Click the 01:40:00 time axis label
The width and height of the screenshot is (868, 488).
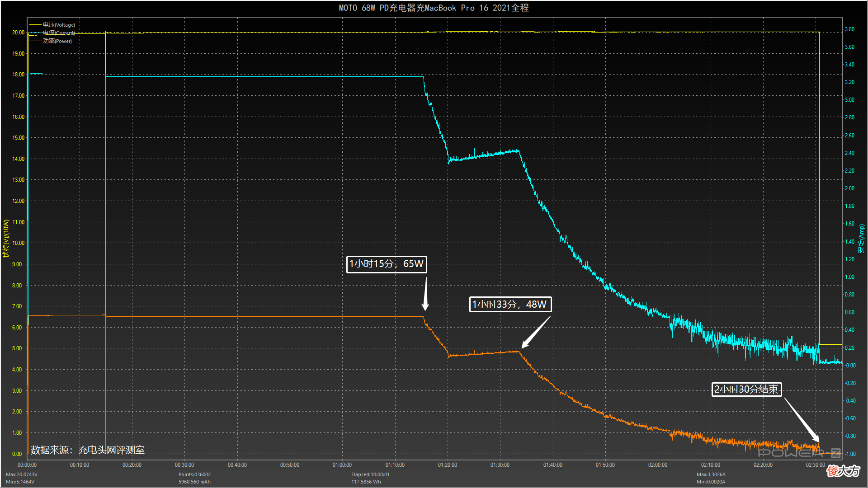pos(553,465)
